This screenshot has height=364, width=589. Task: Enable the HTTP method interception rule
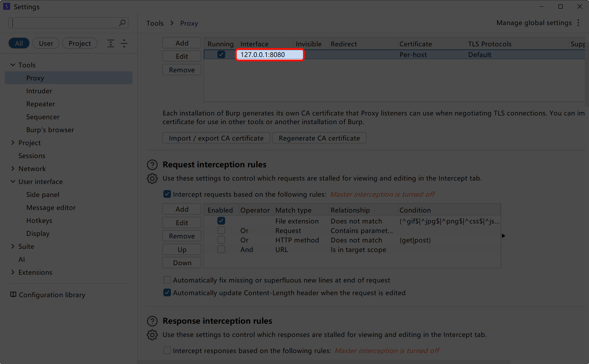tap(221, 240)
